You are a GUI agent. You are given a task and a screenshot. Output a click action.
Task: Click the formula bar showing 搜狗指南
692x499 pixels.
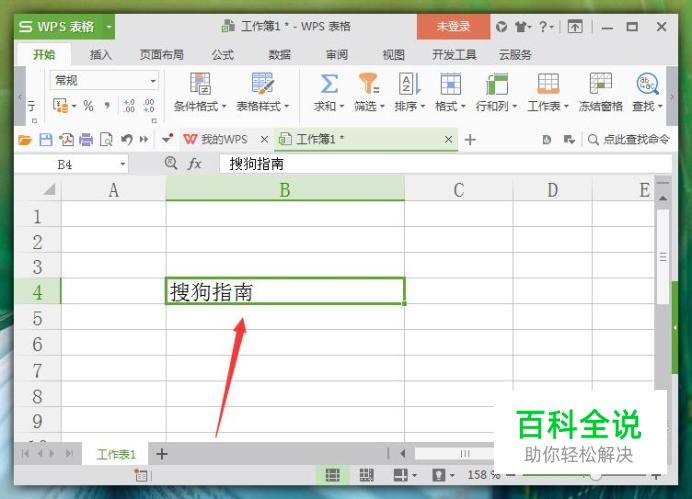click(x=445, y=164)
